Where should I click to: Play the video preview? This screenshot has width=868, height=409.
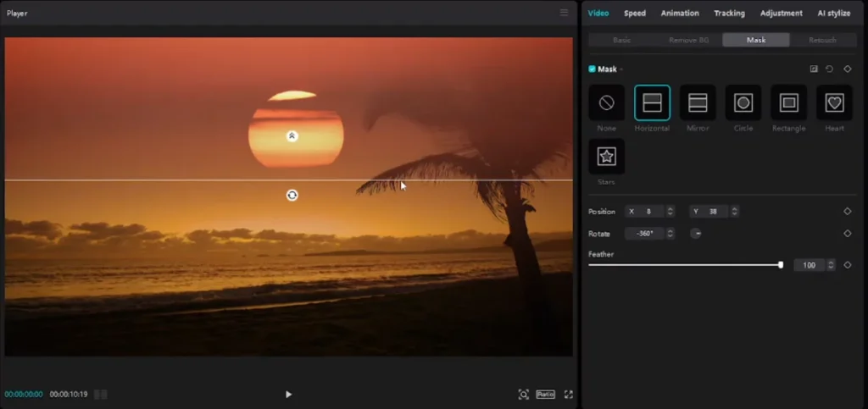288,394
